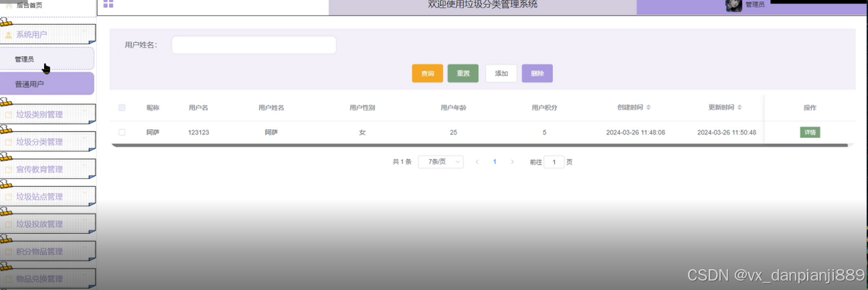
Task: Expand the 垃圾站点管理 menu arrow
Action: [84, 194]
